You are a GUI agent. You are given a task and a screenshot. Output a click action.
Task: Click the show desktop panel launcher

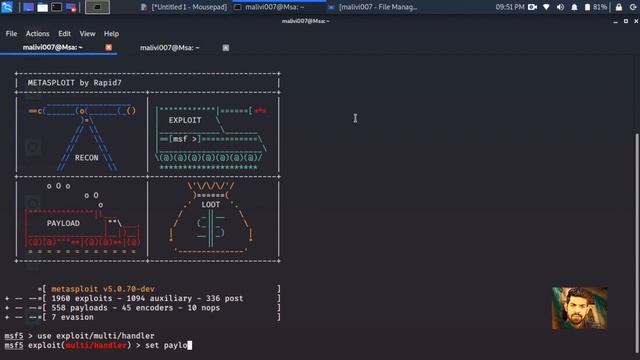[28, 7]
